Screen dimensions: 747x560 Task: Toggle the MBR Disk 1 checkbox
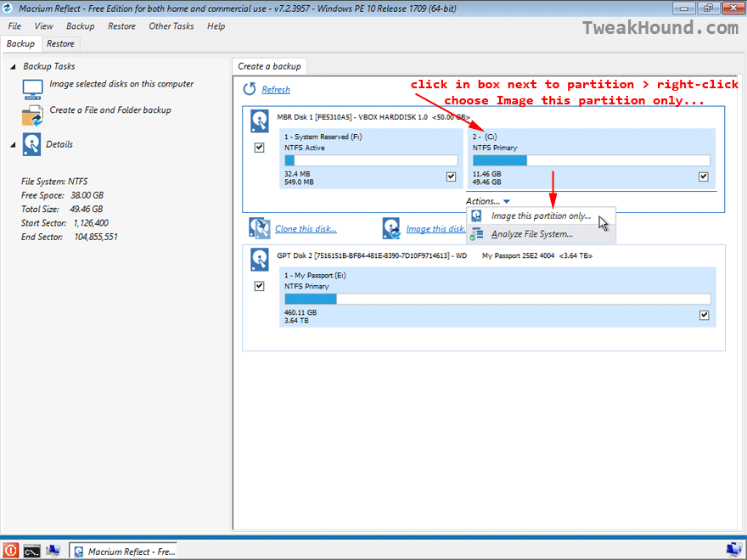259,148
